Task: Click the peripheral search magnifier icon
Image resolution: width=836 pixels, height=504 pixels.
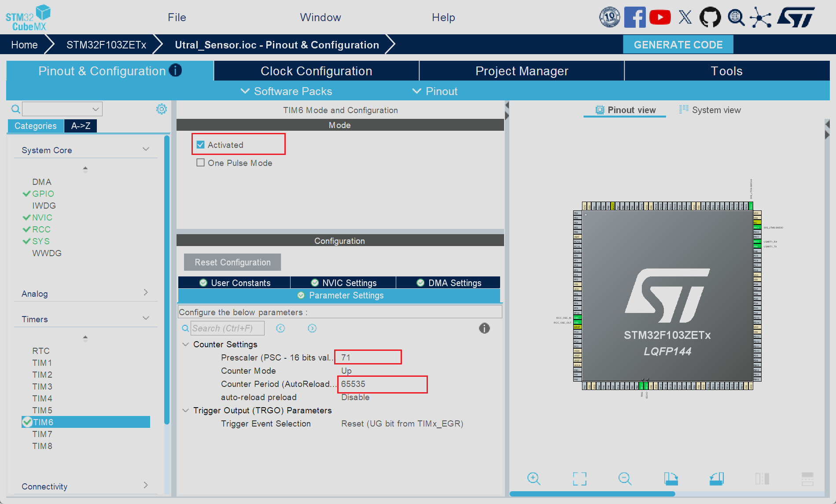Action: click(15, 109)
